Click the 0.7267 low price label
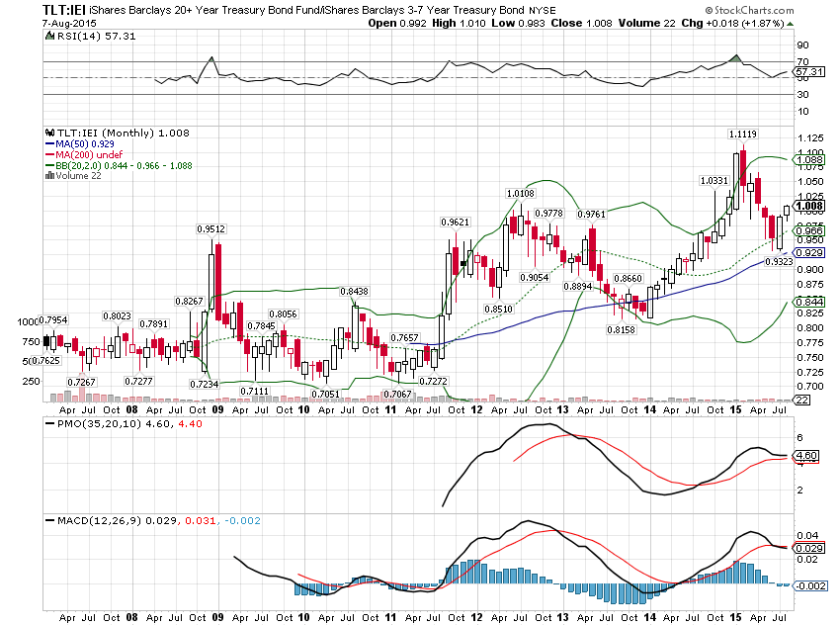 [81, 382]
